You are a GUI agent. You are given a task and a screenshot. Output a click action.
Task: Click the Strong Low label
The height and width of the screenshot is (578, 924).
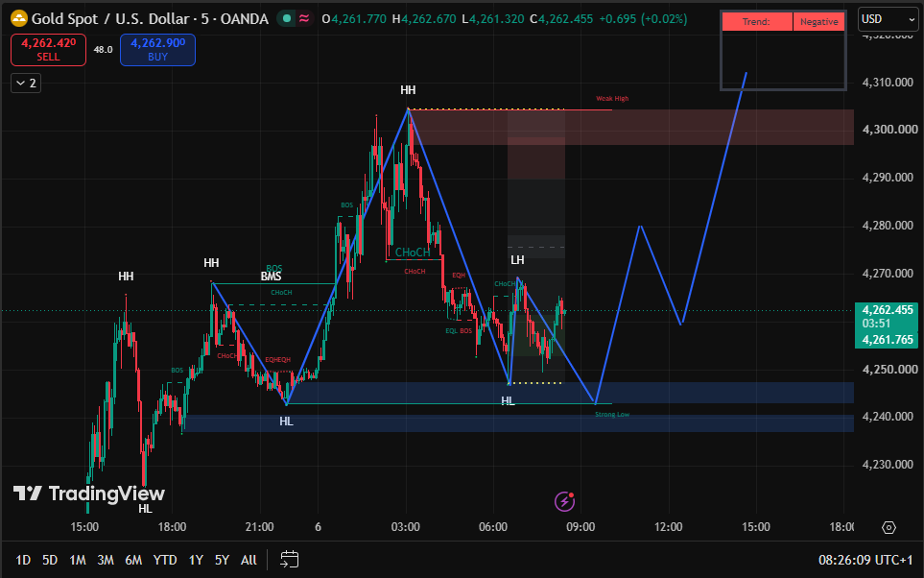point(612,415)
